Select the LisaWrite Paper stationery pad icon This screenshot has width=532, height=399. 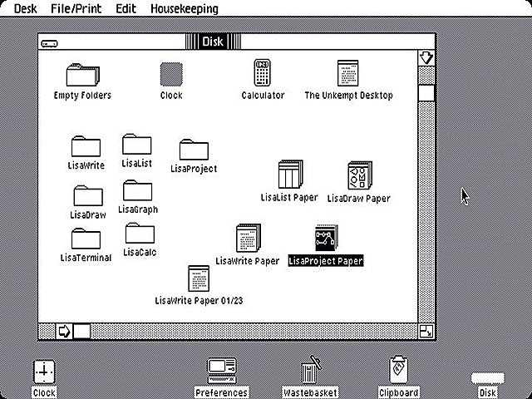click(x=249, y=238)
